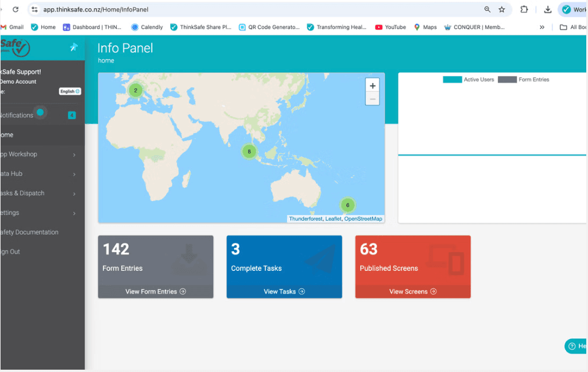This screenshot has height=372, width=588.
Task: Open Safety Documentation in sidebar
Action: pyautogui.click(x=30, y=233)
